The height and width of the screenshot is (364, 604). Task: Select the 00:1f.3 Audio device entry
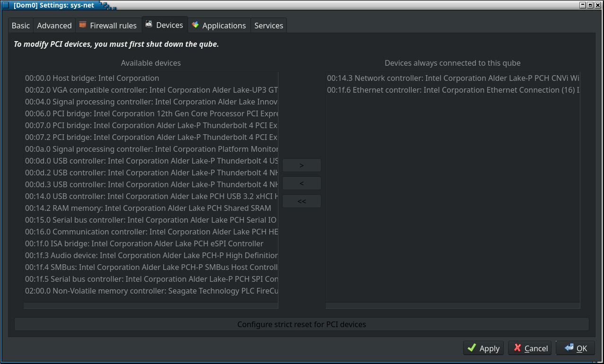[x=151, y=255]
